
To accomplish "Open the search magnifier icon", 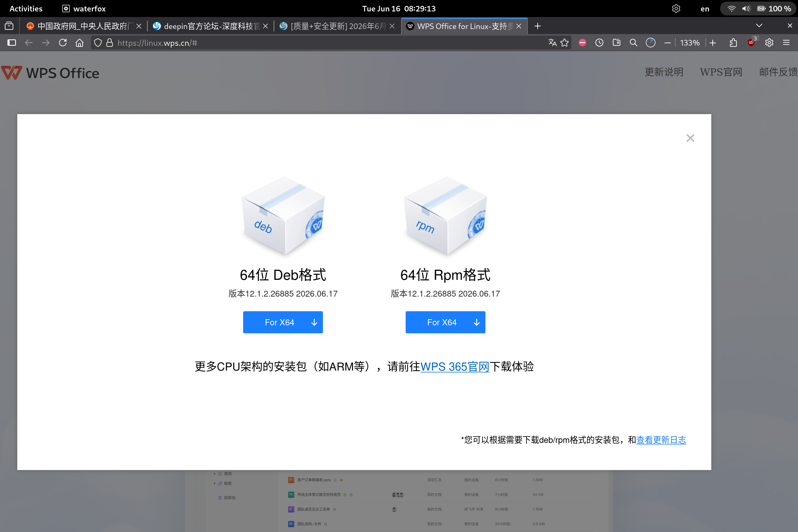I will click(633, 43).
